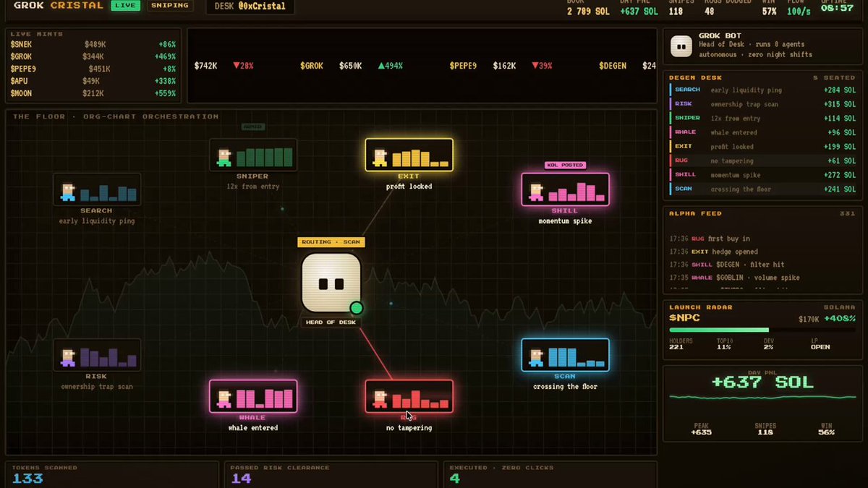Select the SNIPER +114 SOL row in Degen Desk
The image size is (868, 488).
point(762,118)
